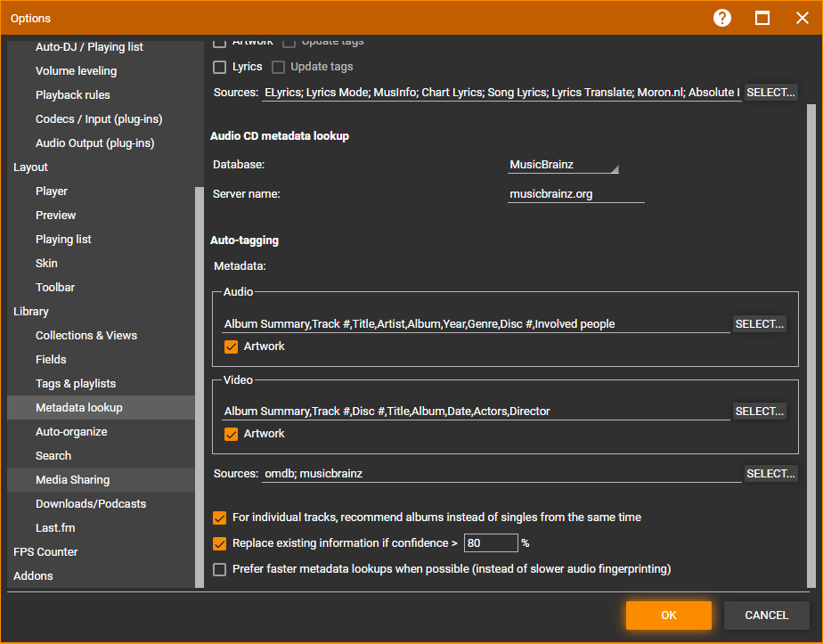Toggle the Audio Artwork checkbox

pos(232,346)
